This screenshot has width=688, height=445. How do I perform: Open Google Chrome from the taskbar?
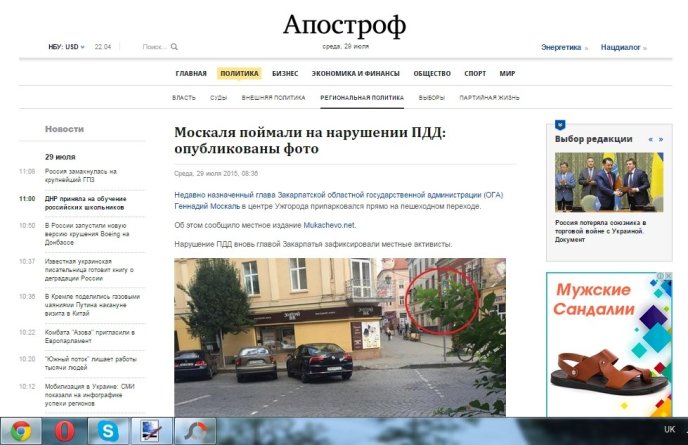tap(21, 431)
